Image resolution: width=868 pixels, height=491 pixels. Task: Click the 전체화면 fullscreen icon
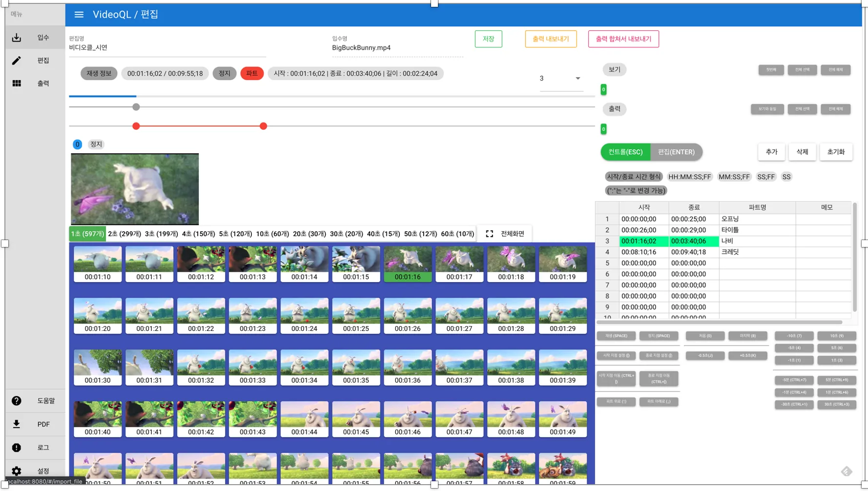pos(489,234)
